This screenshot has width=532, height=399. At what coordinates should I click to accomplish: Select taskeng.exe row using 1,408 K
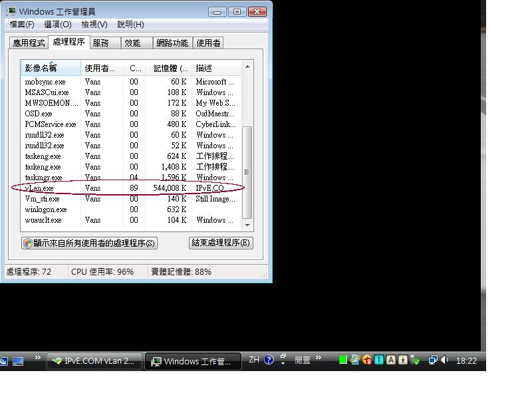(131, 167)
